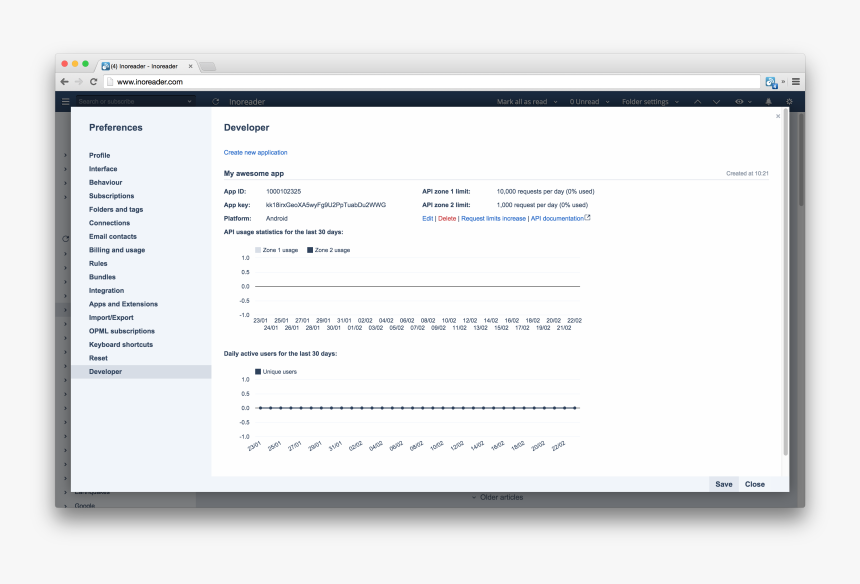Open the Bundles preferences section
Image resolution: width=860 pixels, height=584 pixels.
(x=102, y=277)
